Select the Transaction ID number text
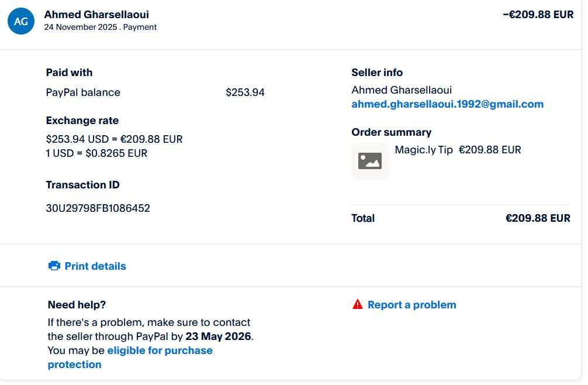The image size is (588, 385). [98, 208]
